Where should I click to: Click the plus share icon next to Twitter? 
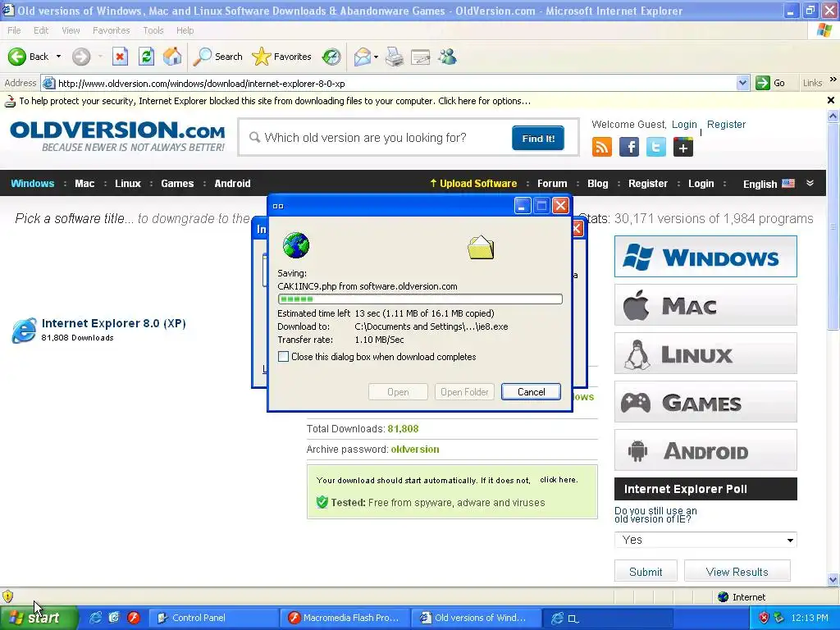683,147
